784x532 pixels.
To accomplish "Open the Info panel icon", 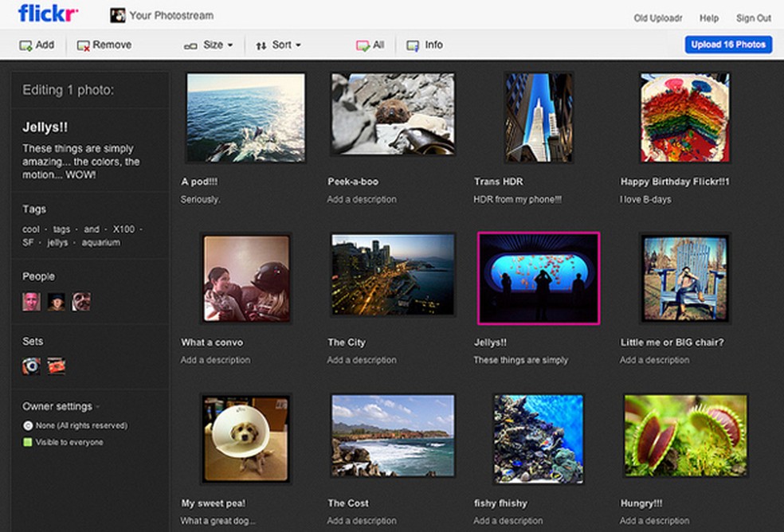I will pyautogui.click(x=412, y=45).
